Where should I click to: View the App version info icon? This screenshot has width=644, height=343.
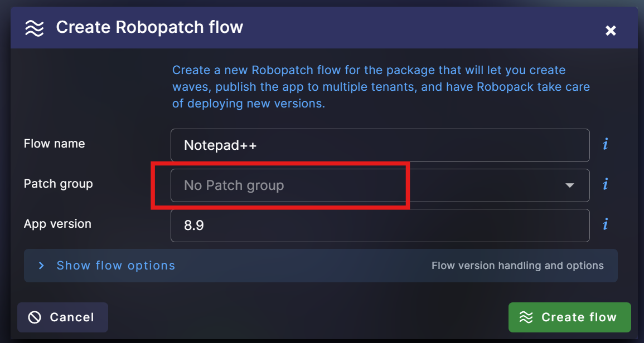point(604,224)
